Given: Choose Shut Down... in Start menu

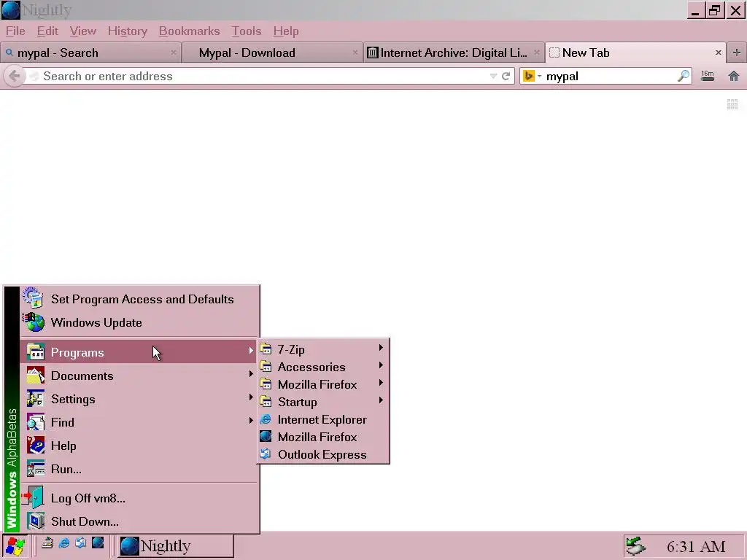Looking at the screenshot, I should (x=139, y=521).
